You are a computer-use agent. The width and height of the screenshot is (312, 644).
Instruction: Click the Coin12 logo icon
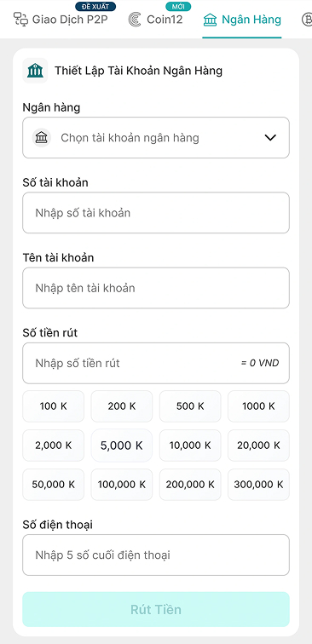pyautogui.click(x=135, y=20)
